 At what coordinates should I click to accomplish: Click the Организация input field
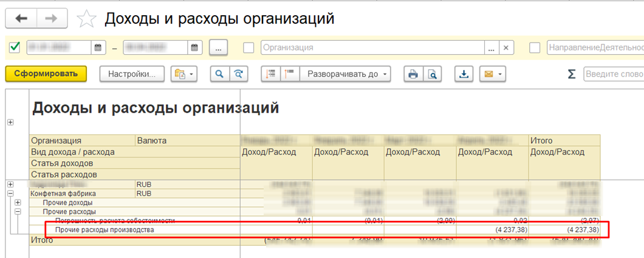(372, 47)
